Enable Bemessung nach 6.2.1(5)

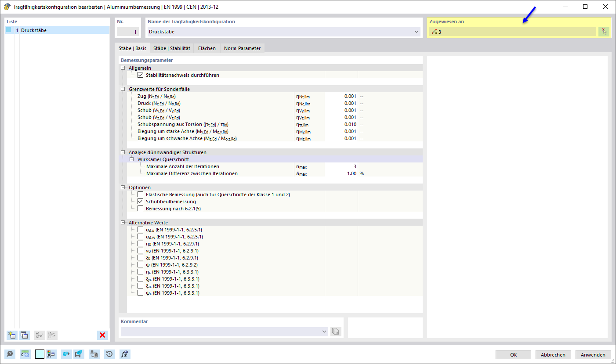(x=140, y=208)
